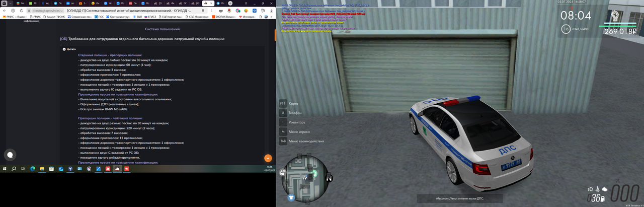
Task: Open the ЕГИСЗ bookmark
Action: point(150,16)
